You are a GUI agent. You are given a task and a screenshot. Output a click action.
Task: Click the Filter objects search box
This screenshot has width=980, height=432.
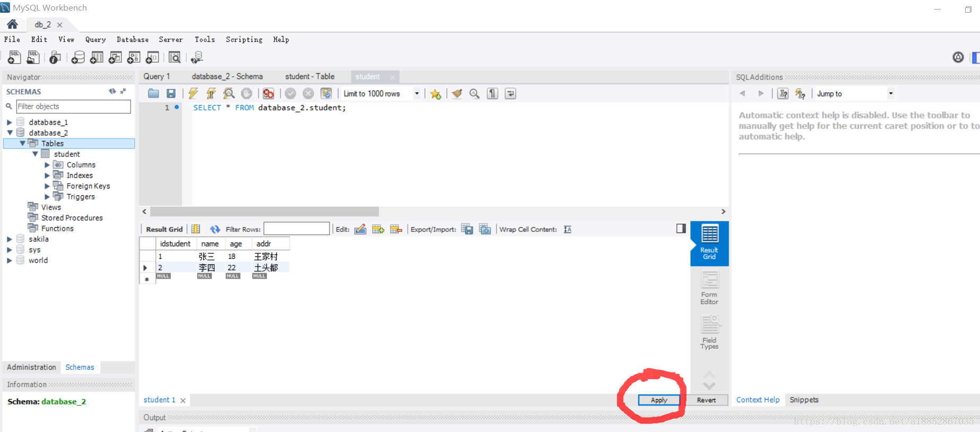click(x=73, y=106)
